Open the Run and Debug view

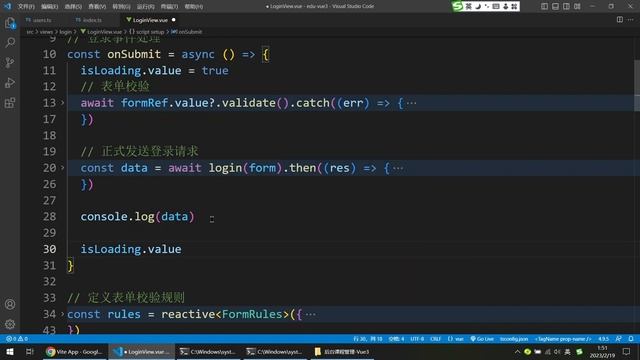pos(10,82)
